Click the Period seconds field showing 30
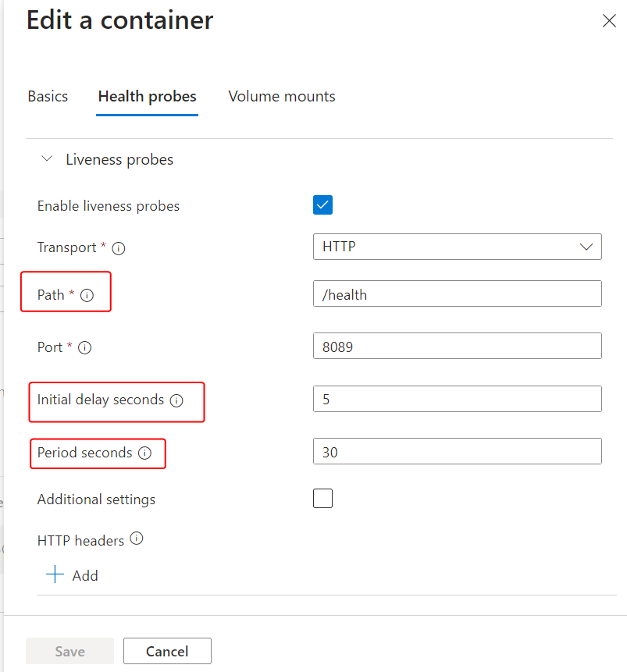Screen dimensions: 627x672 coord(457,451)
